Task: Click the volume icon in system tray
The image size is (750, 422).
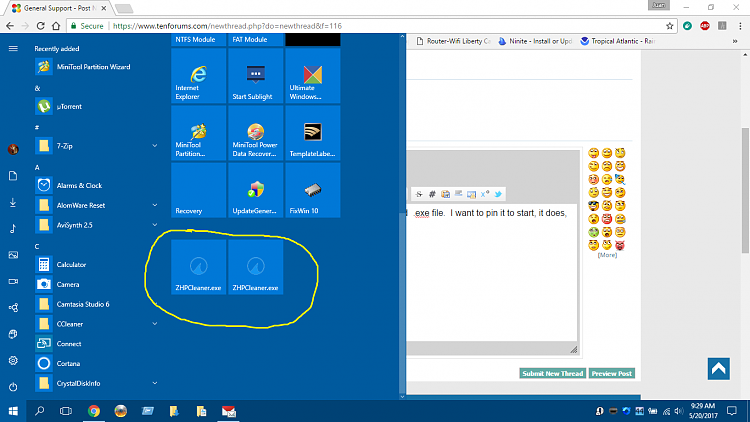Action: (x=678, y=411)
